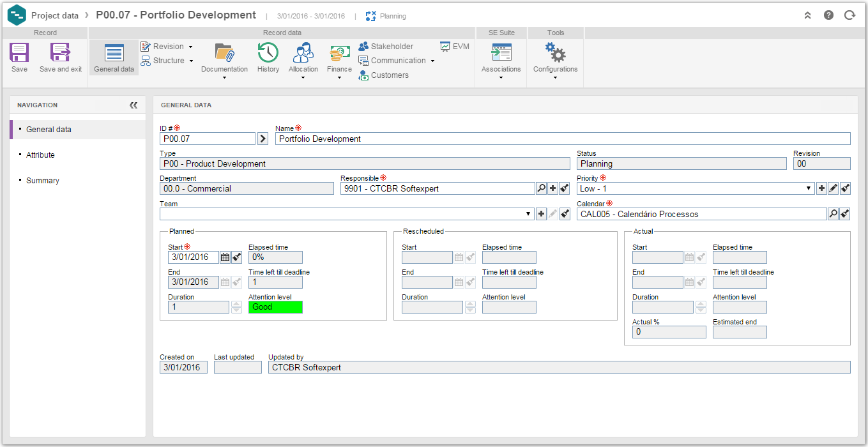Open the History clock icon
The image size is (868, 447).
(268, 52)
